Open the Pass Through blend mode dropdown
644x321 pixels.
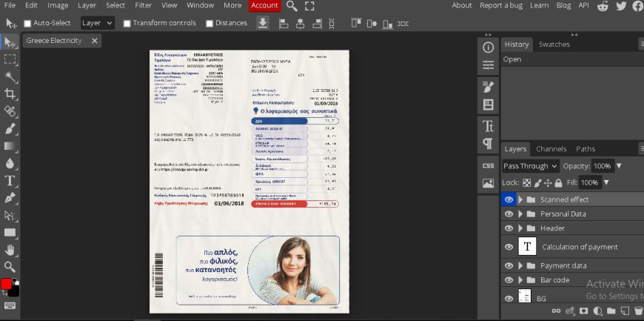(x=530, y=166)
